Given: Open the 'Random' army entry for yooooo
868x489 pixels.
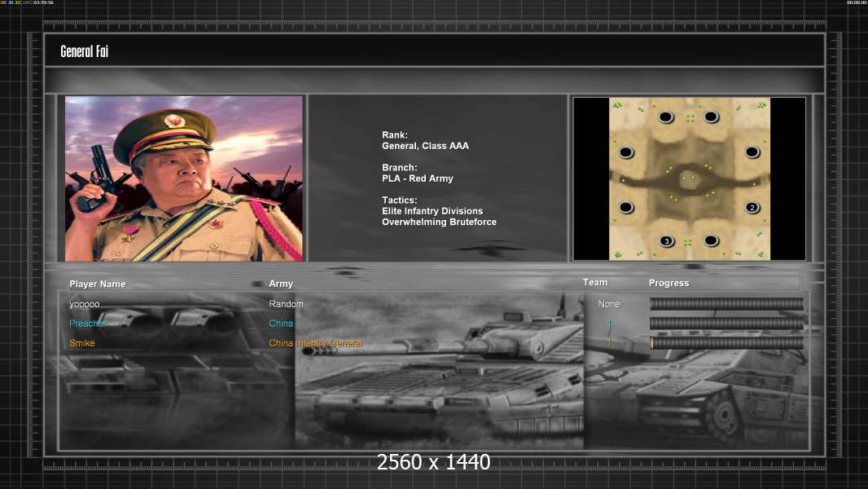Looking at the screenshot, I should coord(286,304).
